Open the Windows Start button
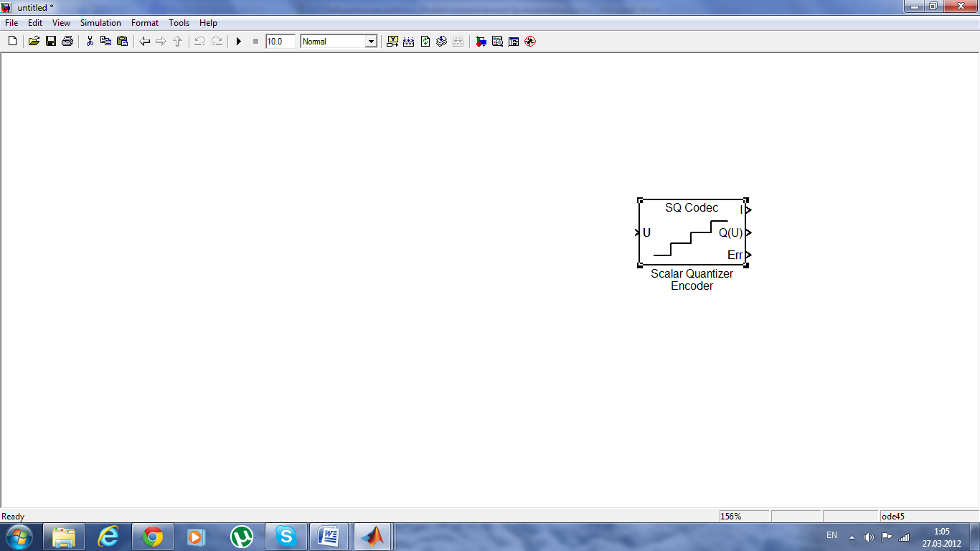Viewport: 980px width, 551px height. pyautogui.click(x=19, y=537)
